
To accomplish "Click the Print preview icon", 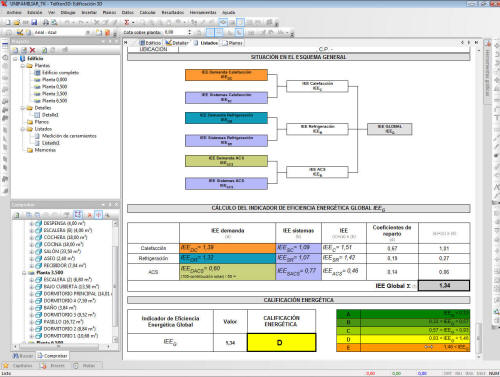I will tap(54, 22).
